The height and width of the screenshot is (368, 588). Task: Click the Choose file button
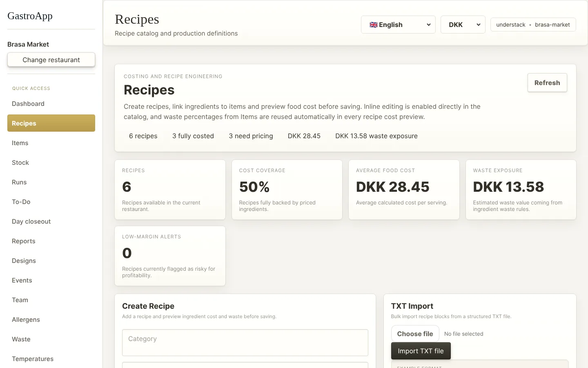415,334
